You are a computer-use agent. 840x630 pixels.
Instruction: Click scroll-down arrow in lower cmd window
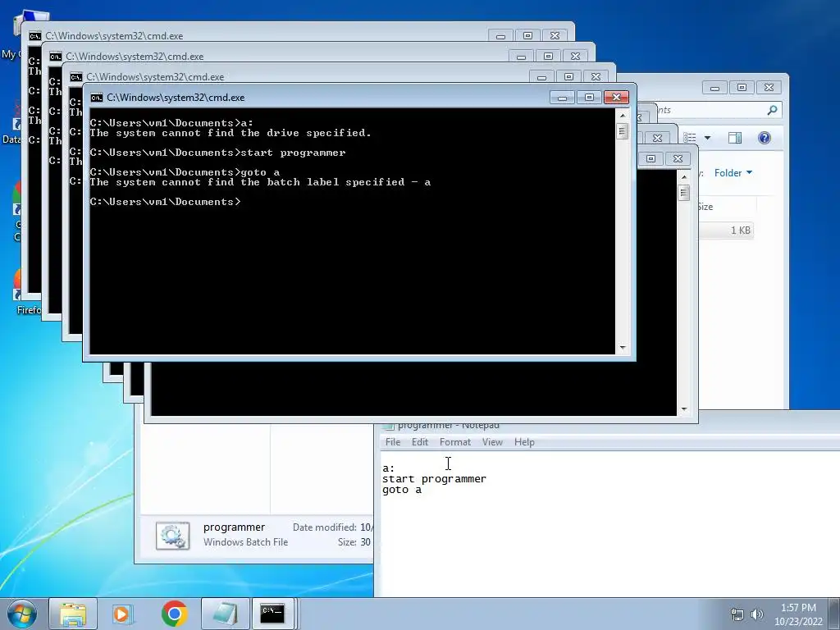click(x=683, y=409)
